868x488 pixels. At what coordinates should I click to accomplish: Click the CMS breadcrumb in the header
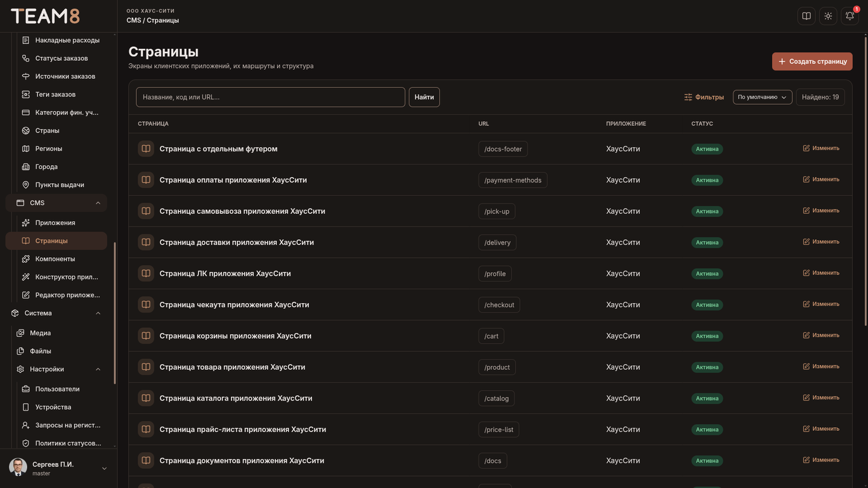click(x=134, y=20)
